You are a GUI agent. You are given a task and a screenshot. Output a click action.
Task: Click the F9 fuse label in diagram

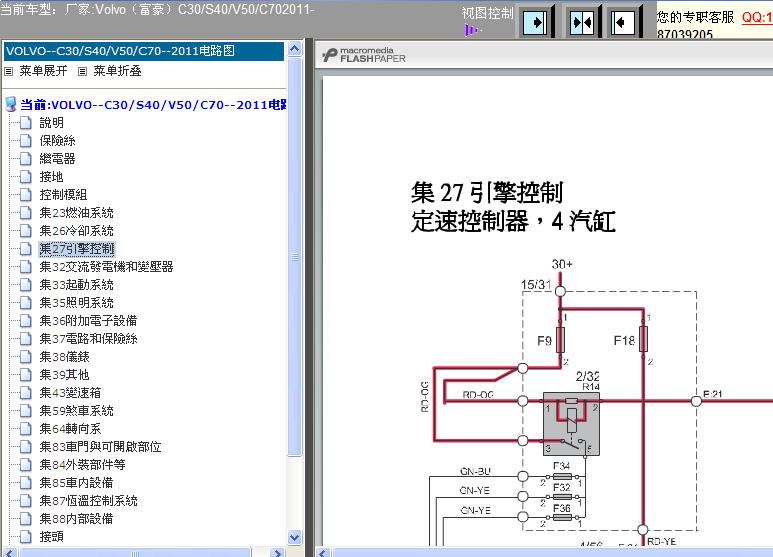coord(544,341)
